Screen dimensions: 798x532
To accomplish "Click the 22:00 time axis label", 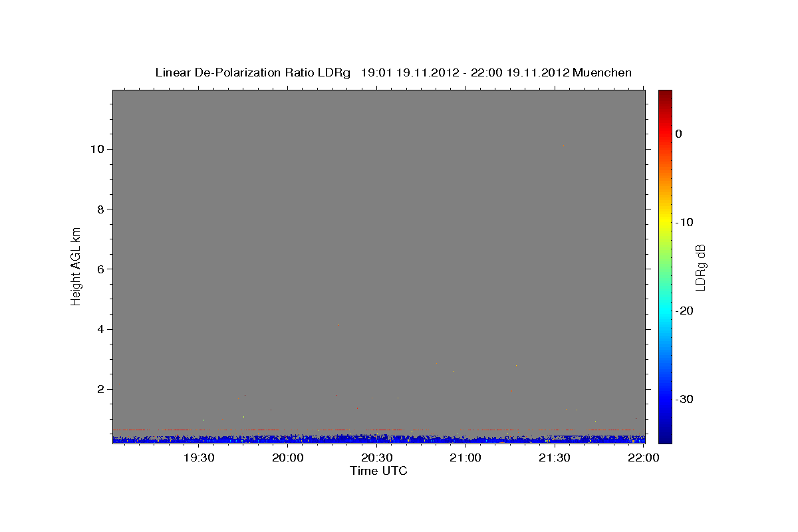I will (644, 458).
